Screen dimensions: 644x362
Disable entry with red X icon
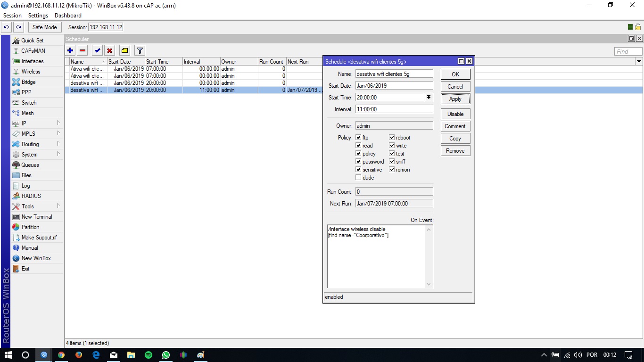[x=109, y=50]
